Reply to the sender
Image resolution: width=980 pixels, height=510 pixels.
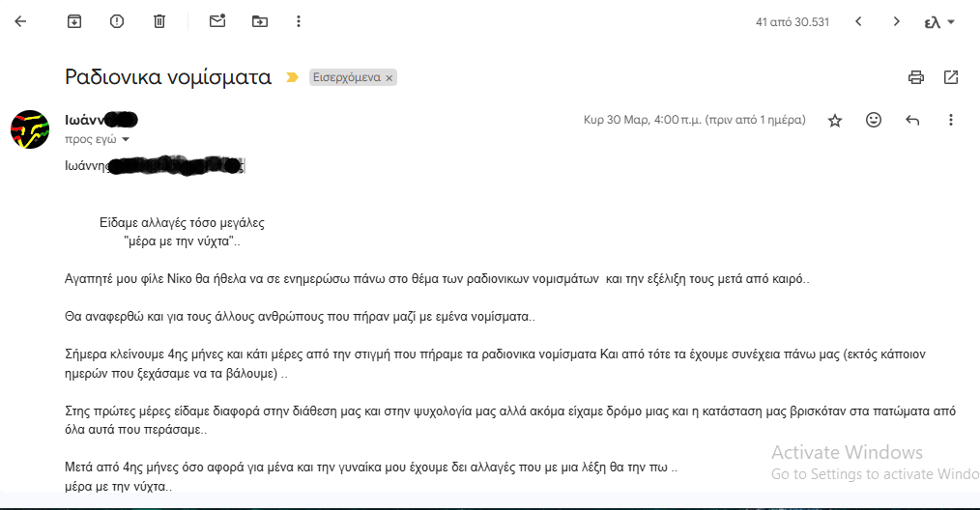pyautogui.click(x=912, y=120)
